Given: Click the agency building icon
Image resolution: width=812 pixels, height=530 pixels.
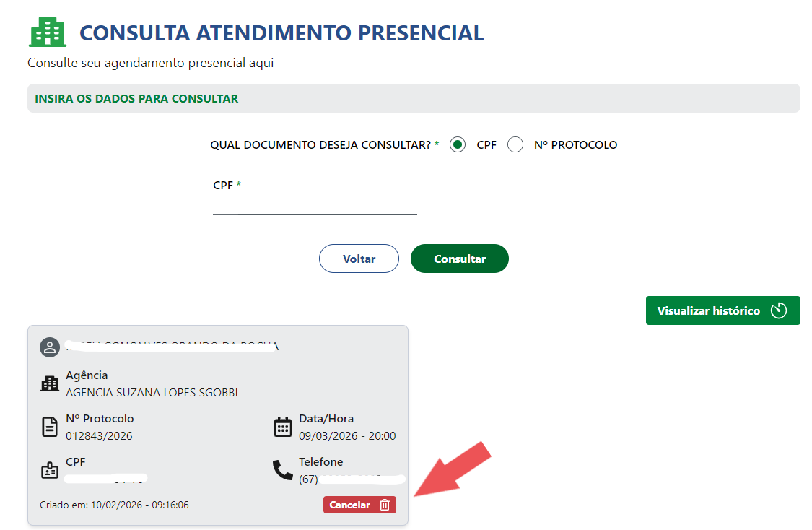Looking at the screenshot, I should pos(50,383).
